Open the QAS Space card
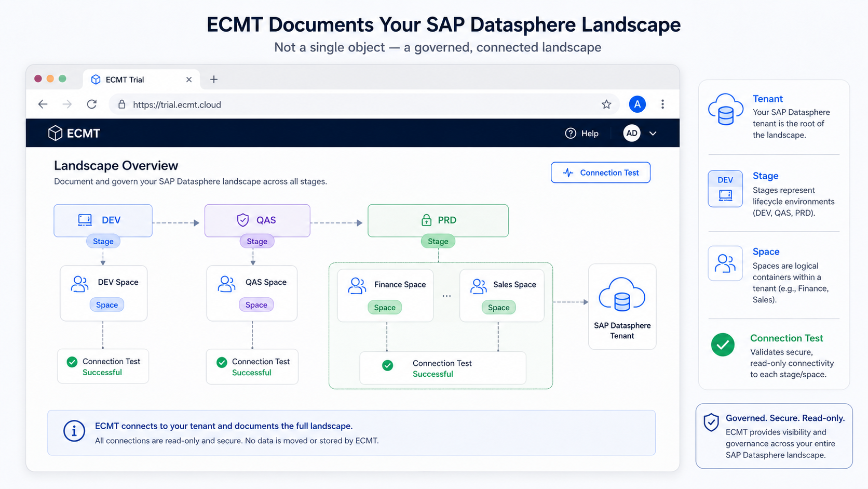Viewport: 868px width, 489px height. pos(252,293)
